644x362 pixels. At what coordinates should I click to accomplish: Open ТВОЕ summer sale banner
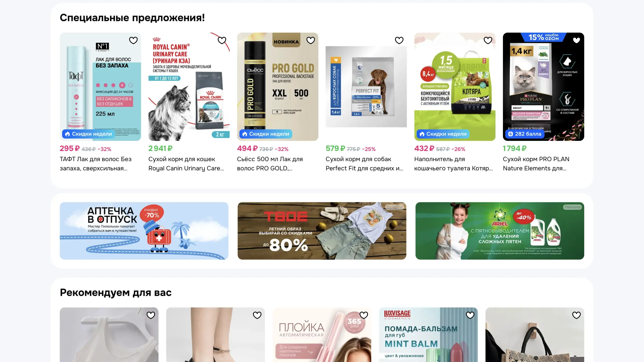322,231
